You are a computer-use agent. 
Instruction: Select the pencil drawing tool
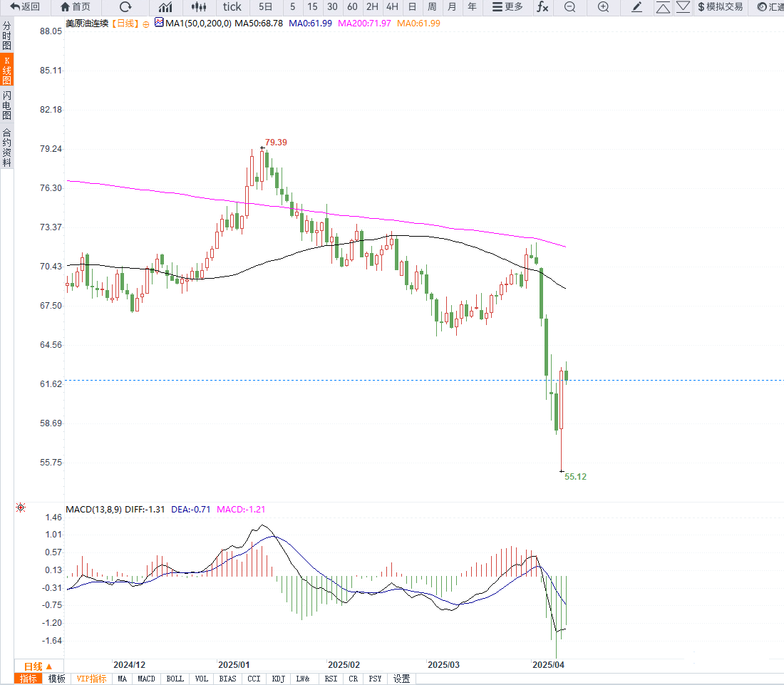coord(637,7)
